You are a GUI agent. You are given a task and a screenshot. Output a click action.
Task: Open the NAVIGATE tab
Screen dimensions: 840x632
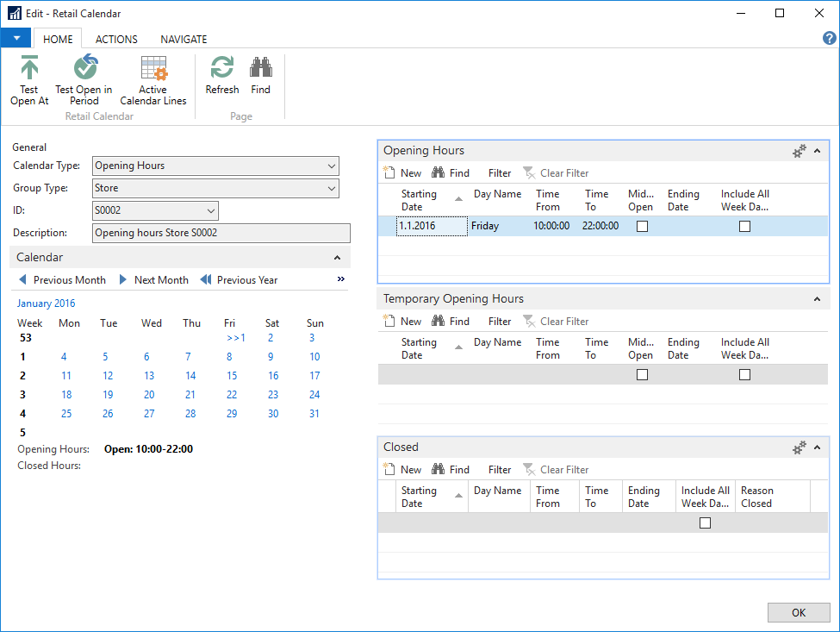[x=184, y=39]
